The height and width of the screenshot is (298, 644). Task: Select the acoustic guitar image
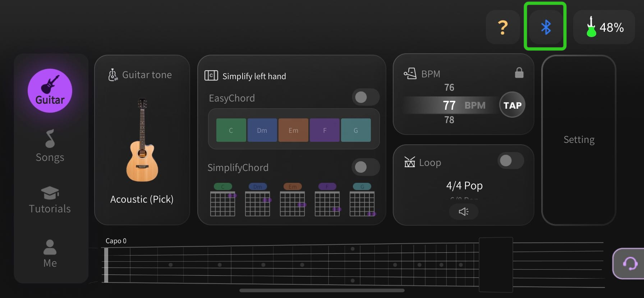coord(142,140)
